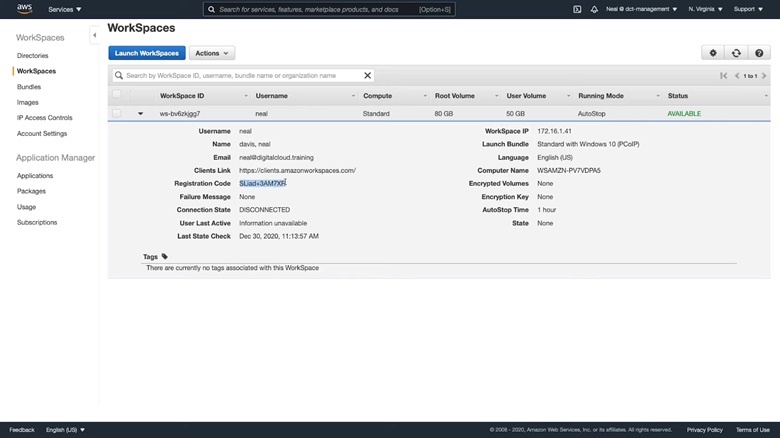780x438 pixels.
Task: Click the highlighted registration code SLiad+3AM7XR
Action: (x=263, y=183)
